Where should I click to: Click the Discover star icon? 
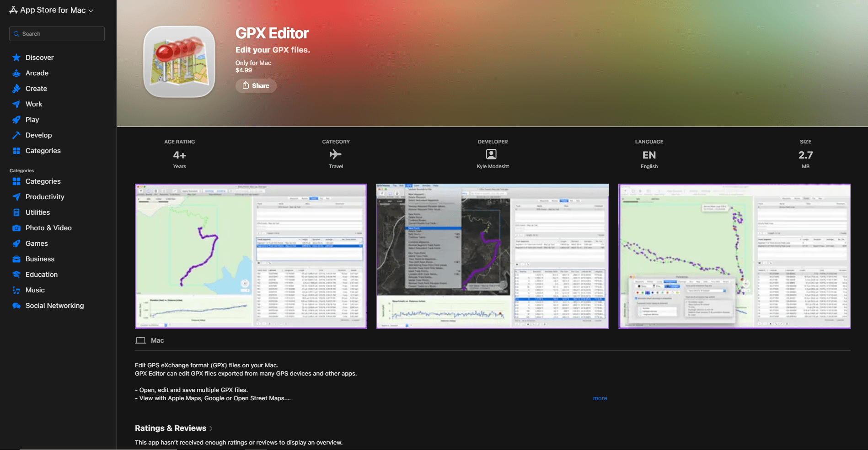pyautogui.click(x=16, y=58)
